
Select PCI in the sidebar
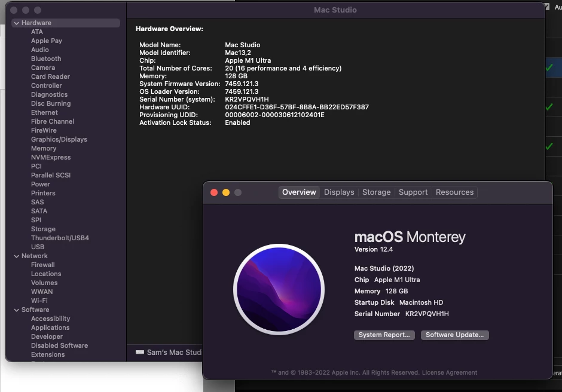point(36,166)
